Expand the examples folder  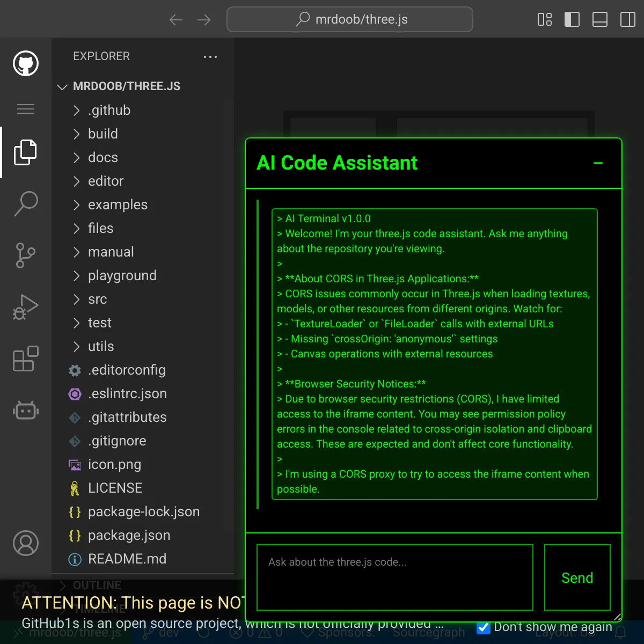[118, 205]
